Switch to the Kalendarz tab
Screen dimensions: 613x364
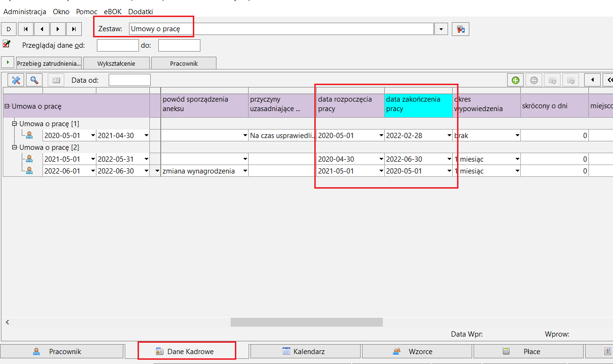(x=305, y=351)
